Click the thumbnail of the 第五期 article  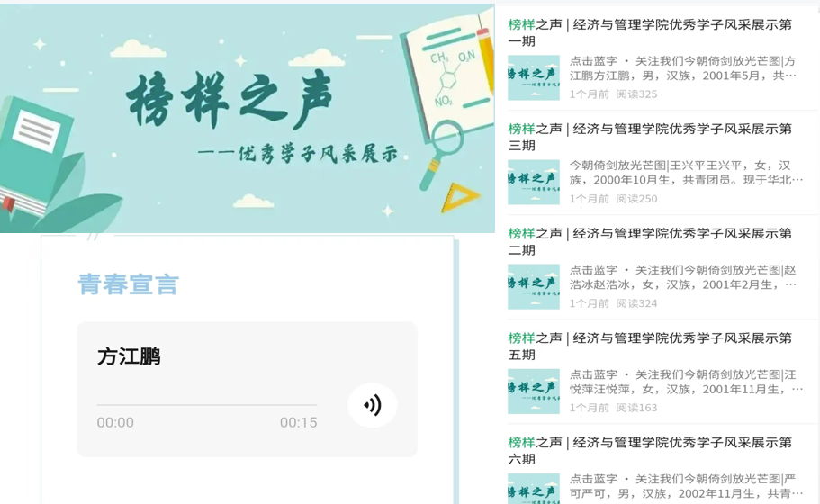(x=534, y=391)
